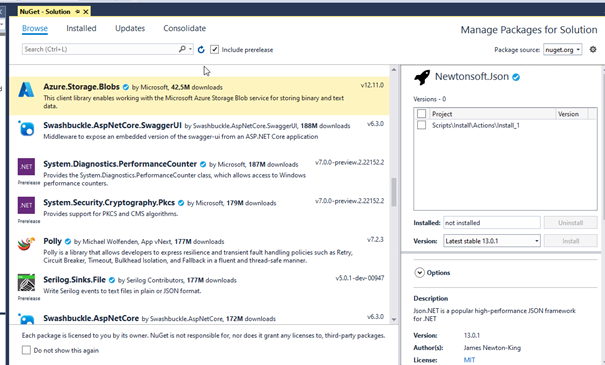The width and height of the screenshot is (605, 365).
Task: Switch to the Browse tab
Action: [x=35, y=28]
